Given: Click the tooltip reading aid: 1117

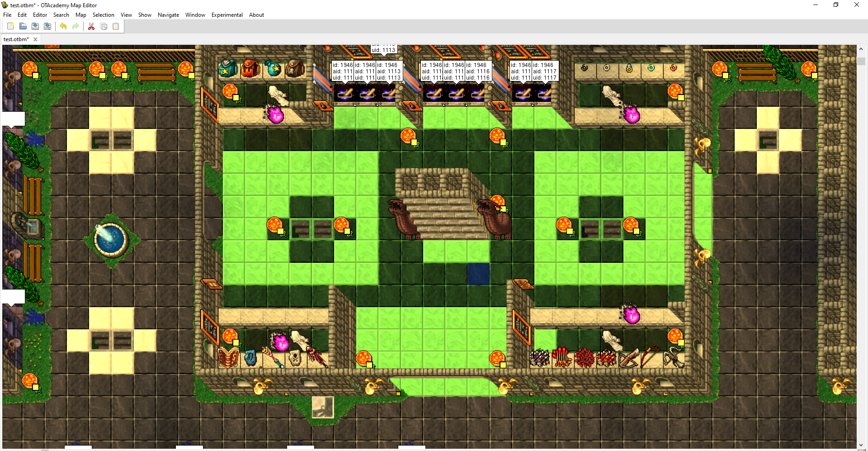Looking at the screenshot, I should 545,71.
